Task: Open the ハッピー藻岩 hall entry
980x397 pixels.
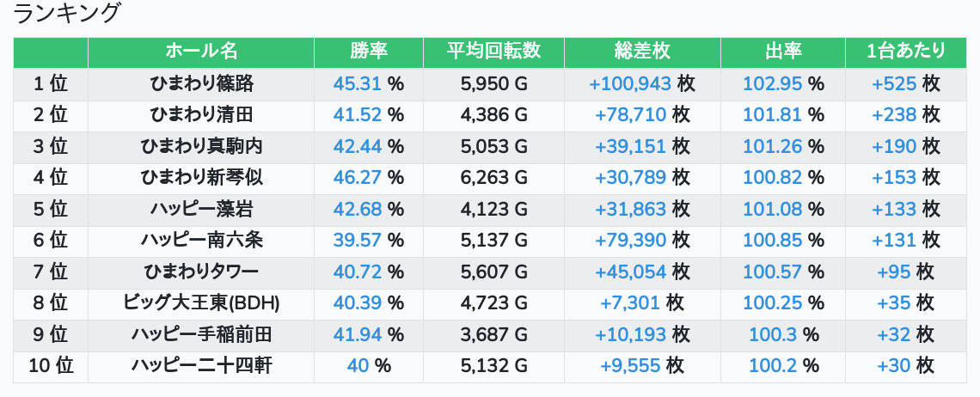Action: coord(201,209)
